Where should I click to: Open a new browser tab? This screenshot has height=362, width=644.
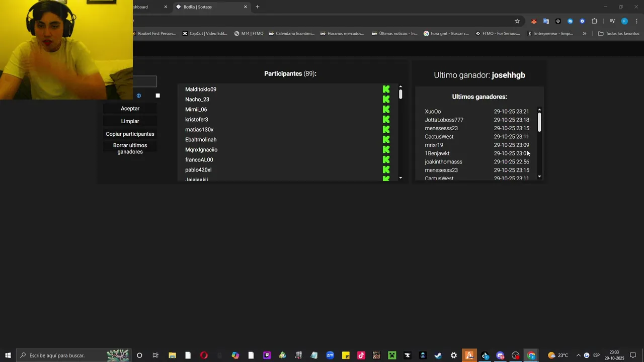tap(258, 7)
